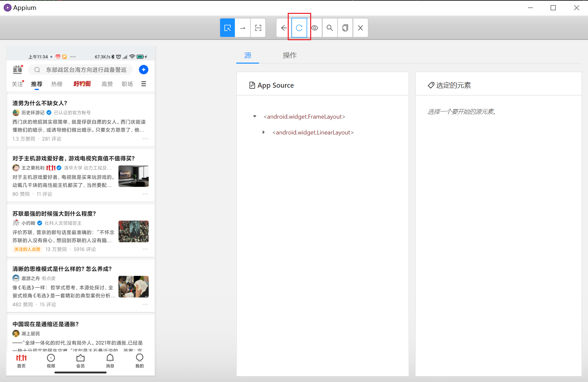This screenshot has width=588, height=382.
Task: Click the 281 评论 text
Action: 51,139
